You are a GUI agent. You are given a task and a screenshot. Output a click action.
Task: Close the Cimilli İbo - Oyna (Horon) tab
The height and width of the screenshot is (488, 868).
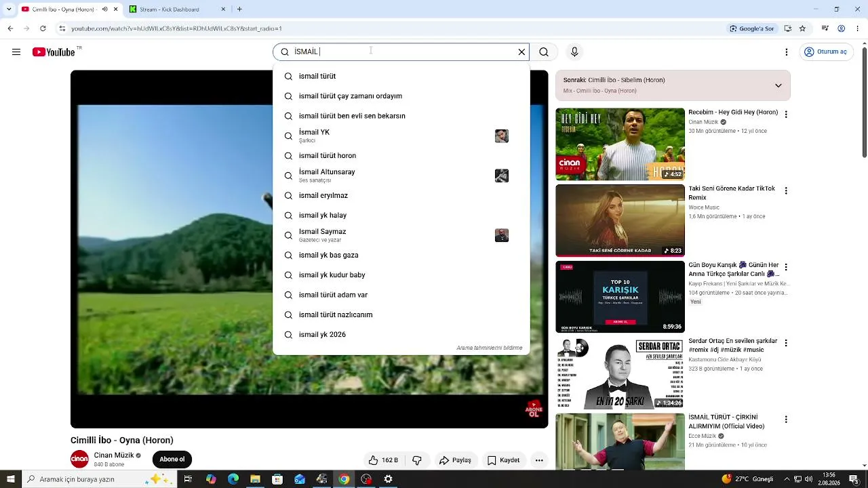click(x=115, y=9)
